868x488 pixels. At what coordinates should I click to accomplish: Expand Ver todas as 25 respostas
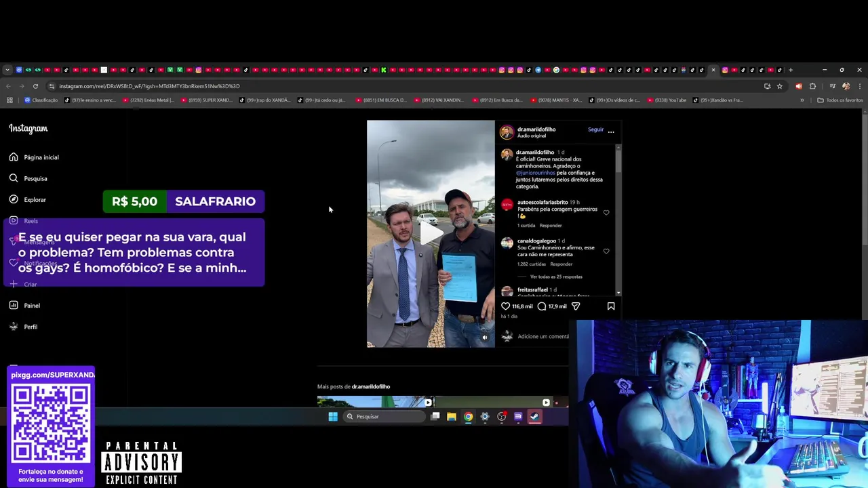pyautogui.click(x=556, y=277)
